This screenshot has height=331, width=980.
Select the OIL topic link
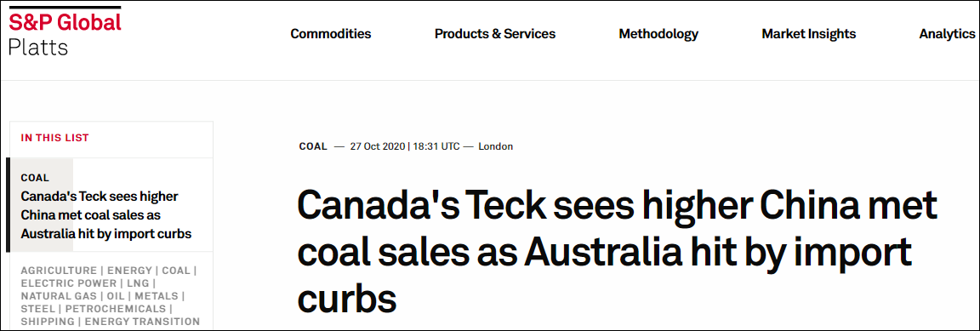coord(111,296)
